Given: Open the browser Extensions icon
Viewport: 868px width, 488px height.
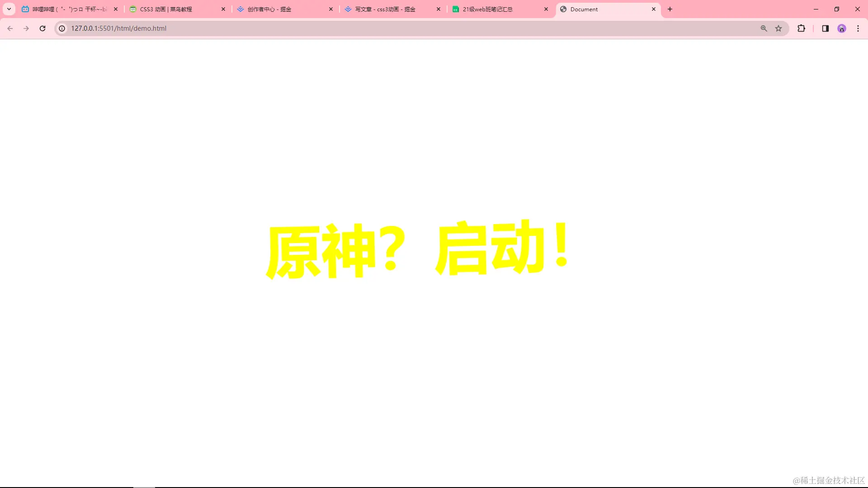Looking at the screenshot, I should 802,28.
